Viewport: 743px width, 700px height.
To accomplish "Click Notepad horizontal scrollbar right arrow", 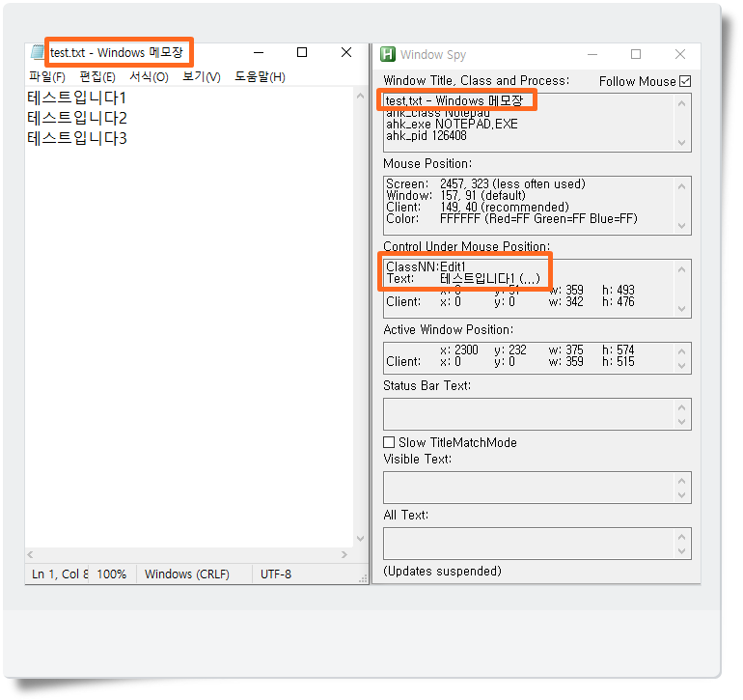I will 344,554.
